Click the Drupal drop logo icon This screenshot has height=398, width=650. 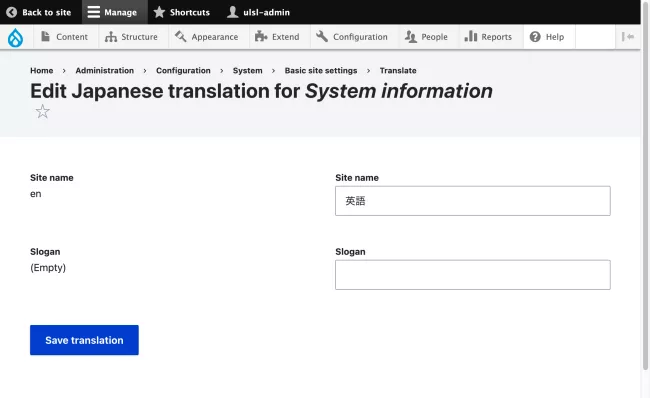(x=15, y=37)
